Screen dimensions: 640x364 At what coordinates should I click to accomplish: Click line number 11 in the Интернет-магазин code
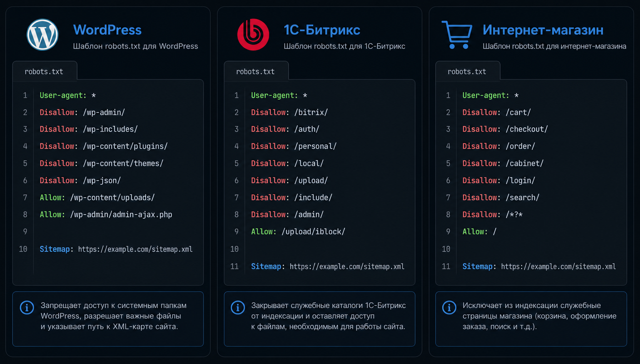[x=446, y=267]
